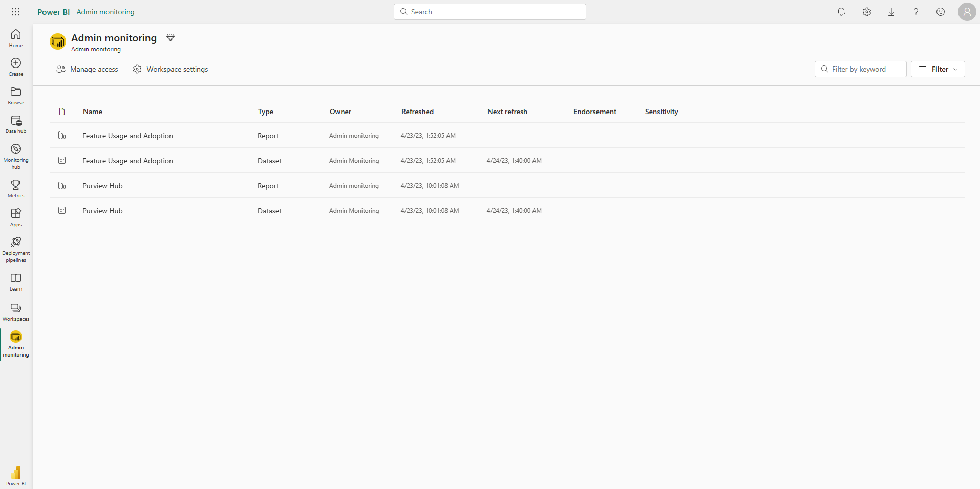Image resolution: width=980 pixels, height=489 pixels.
Task: Open feedback smiley icon
Action: coord(941,12)
